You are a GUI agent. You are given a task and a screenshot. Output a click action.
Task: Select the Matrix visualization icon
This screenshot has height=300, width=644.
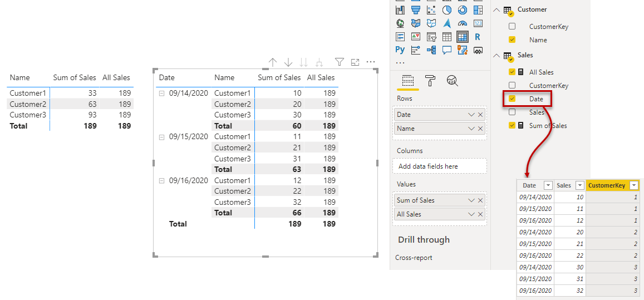click(x=463, y=37)
